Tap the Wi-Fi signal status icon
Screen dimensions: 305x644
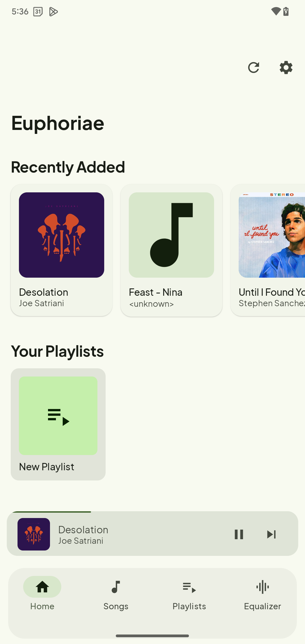(276, 12)
